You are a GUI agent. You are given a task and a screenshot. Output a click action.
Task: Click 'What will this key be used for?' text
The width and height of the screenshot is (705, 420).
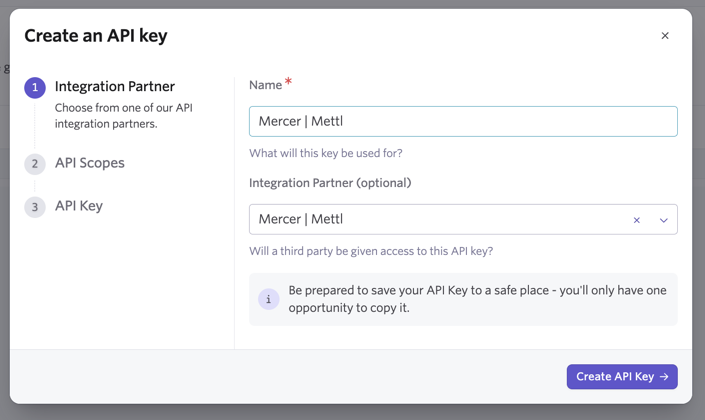[326, 153]
